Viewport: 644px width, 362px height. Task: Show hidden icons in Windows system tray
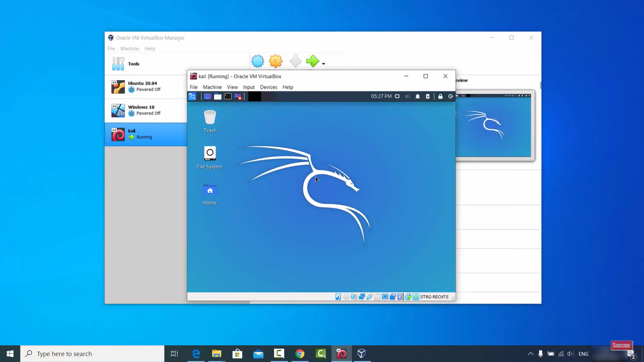tap(530, 354)
